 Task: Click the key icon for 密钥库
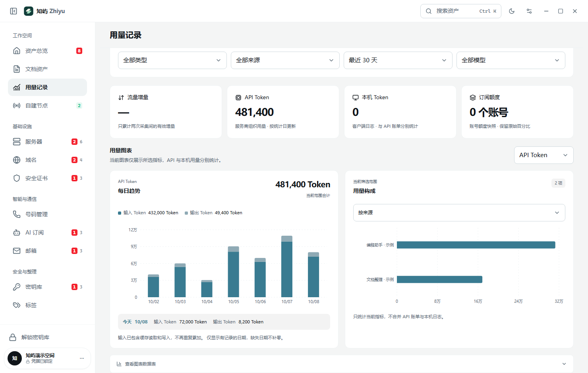pyautogui.click(x=17, y=287)
